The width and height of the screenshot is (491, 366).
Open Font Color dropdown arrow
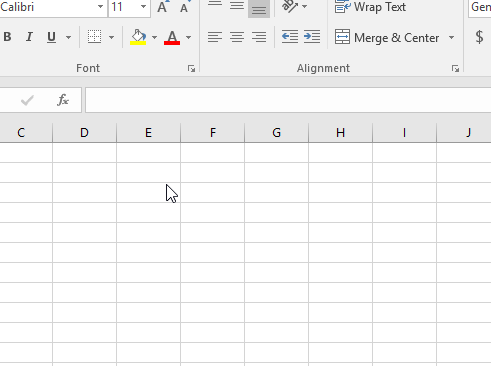189,37
